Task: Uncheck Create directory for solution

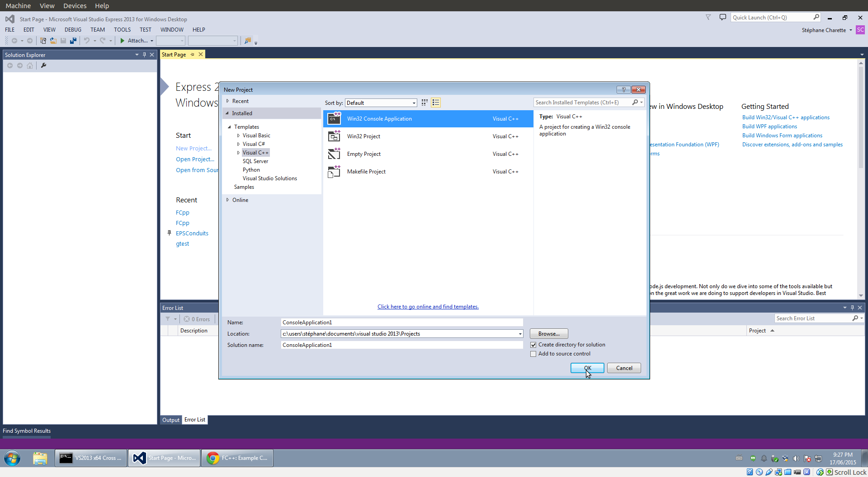Action: (533, 345)
